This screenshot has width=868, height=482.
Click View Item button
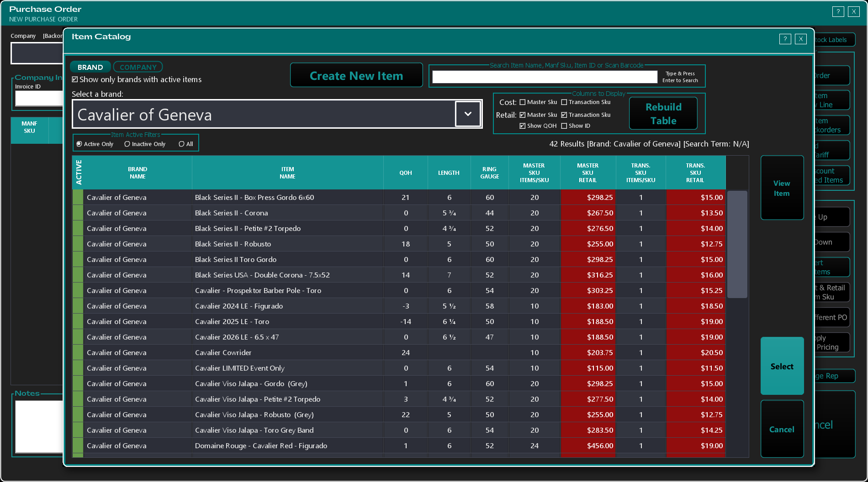(782, 188)
